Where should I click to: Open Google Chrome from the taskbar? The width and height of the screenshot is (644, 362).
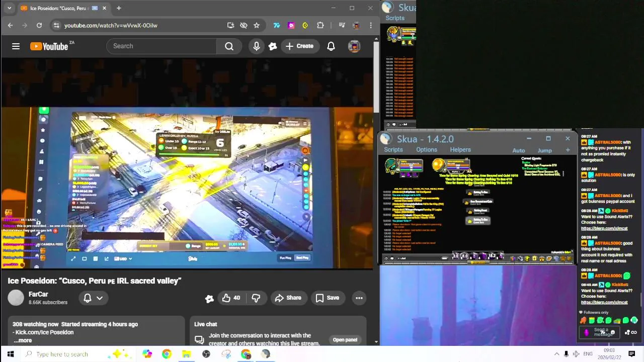167,354
